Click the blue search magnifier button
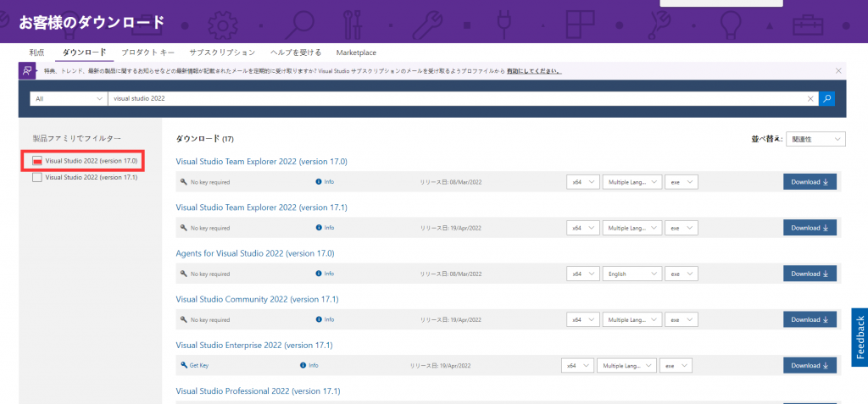Image resolution: width=868 pixels, height=404 pixels. coord(826,98)
